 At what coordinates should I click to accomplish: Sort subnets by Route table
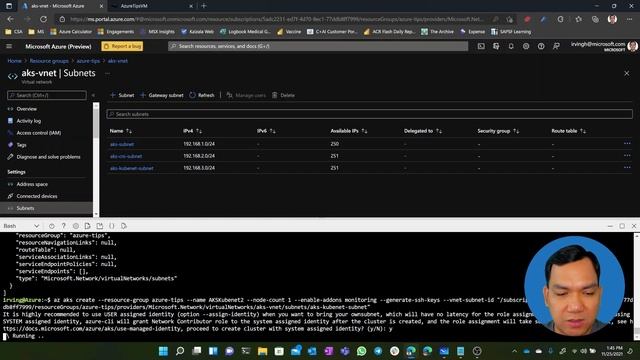tap(568, 131)
